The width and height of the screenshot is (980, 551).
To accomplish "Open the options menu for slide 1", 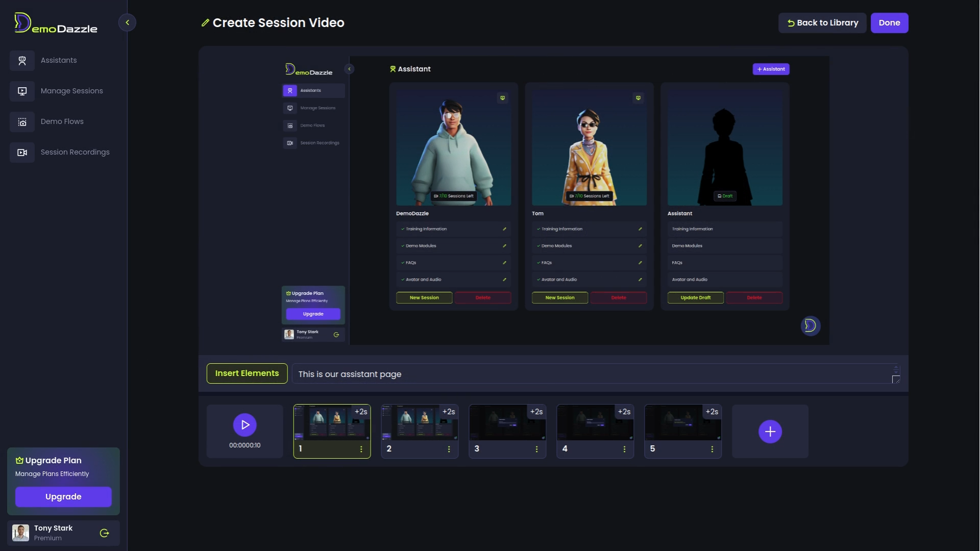I will (361, 449).
